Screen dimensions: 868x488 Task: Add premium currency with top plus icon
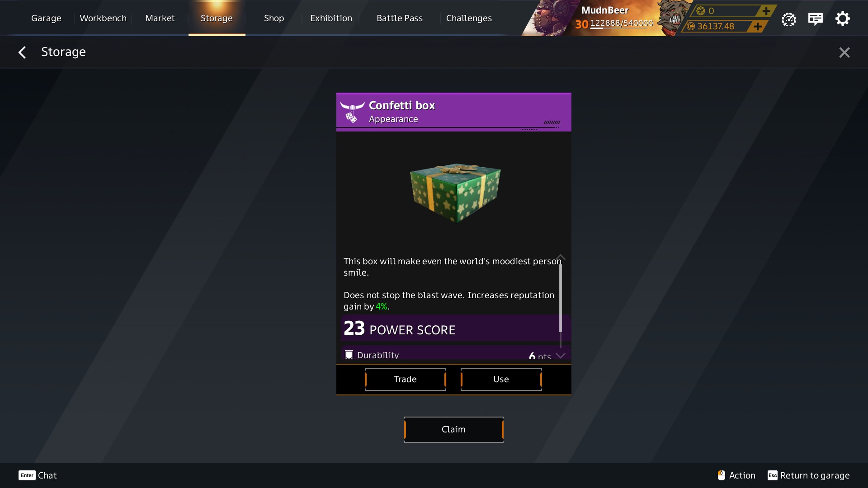click(766, 11)
